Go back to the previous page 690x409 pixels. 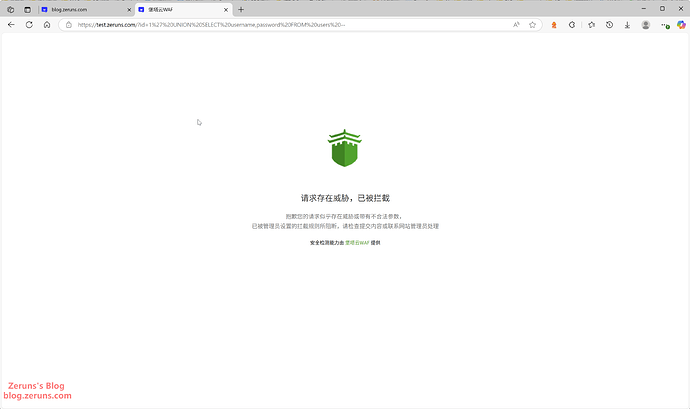pos(11,25)
